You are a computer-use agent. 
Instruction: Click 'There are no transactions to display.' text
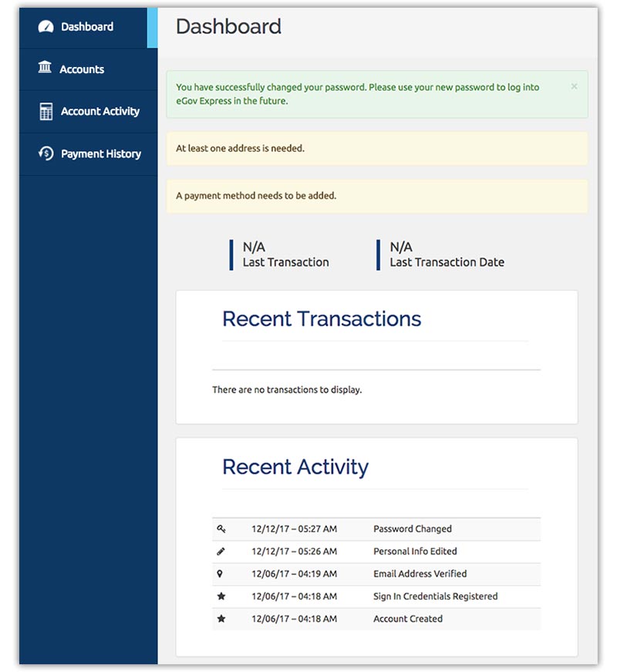287,390
